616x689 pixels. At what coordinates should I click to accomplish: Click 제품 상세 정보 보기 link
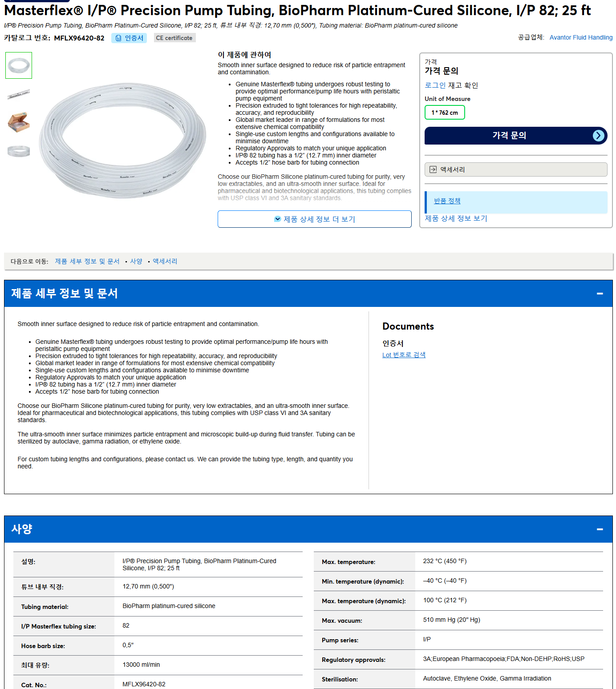(x=456, y=218)
